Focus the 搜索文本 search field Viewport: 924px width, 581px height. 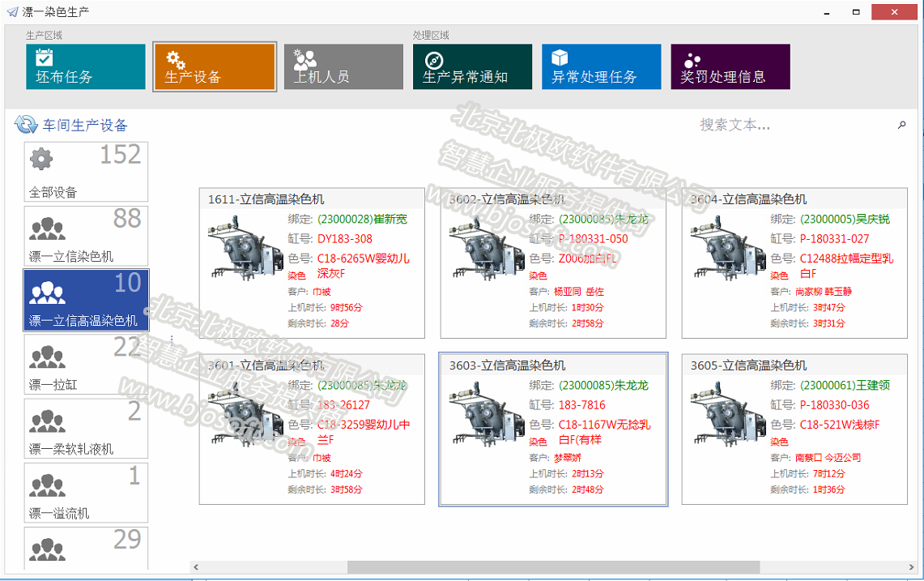coord(795,125)
